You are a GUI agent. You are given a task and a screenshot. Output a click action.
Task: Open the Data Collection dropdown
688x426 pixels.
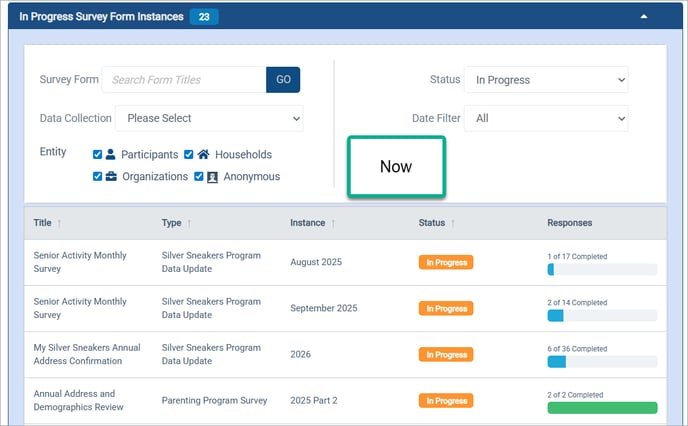point(209,118)
